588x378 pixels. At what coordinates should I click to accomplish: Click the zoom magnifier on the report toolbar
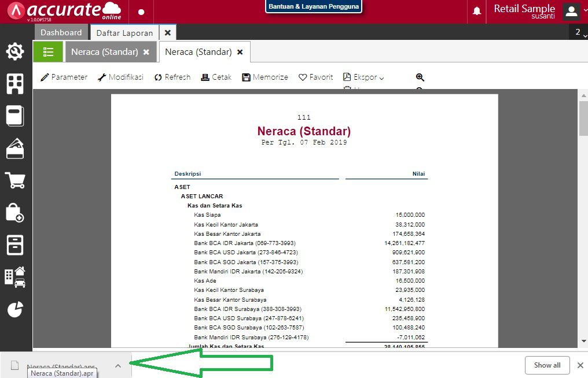click(420, 76)
